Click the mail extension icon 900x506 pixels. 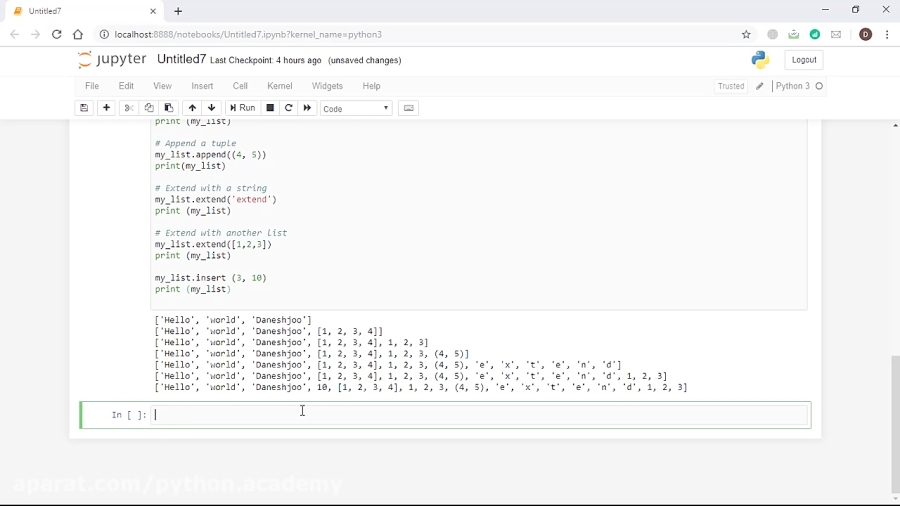point(836,34)
